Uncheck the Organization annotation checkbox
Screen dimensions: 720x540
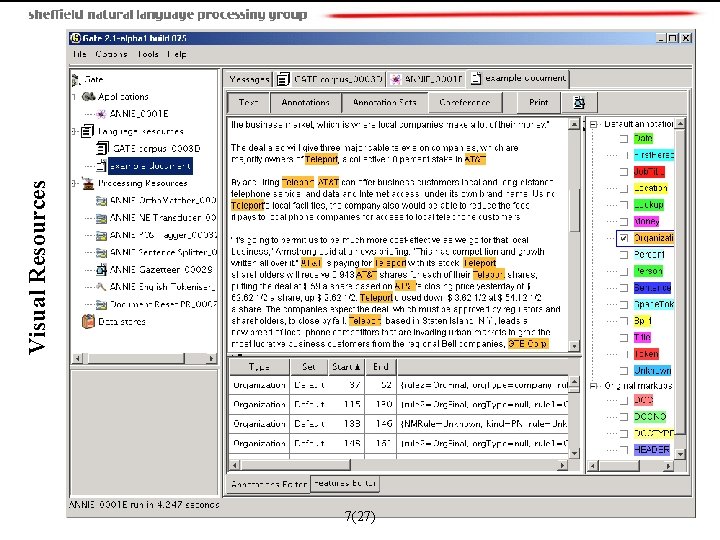coord(624,238)
